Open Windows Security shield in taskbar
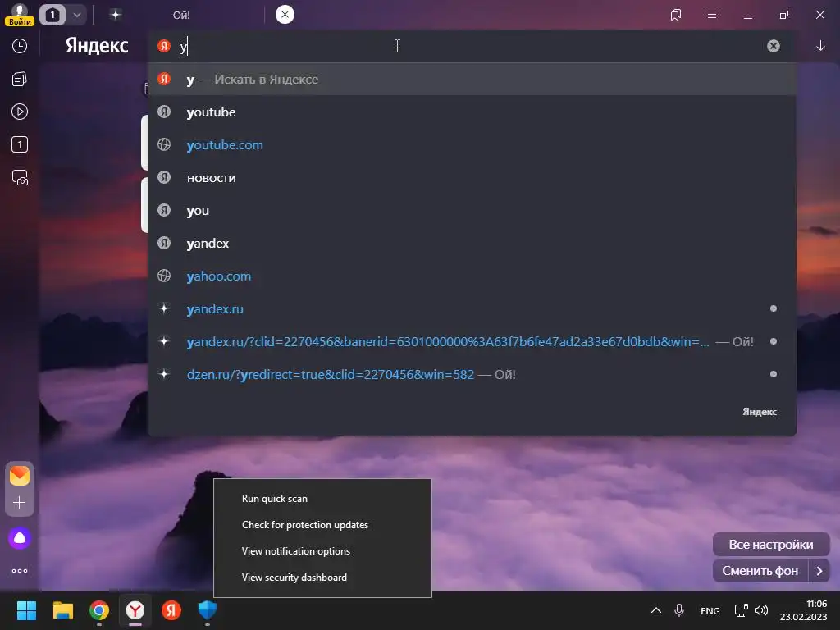Screen dimensions: 840x630 pos(208,610)
